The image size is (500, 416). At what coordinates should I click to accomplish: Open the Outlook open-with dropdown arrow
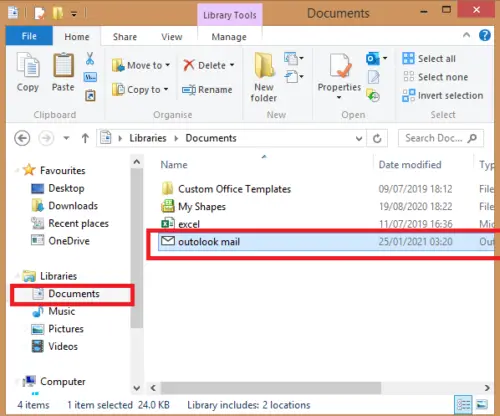coord(385,58)
